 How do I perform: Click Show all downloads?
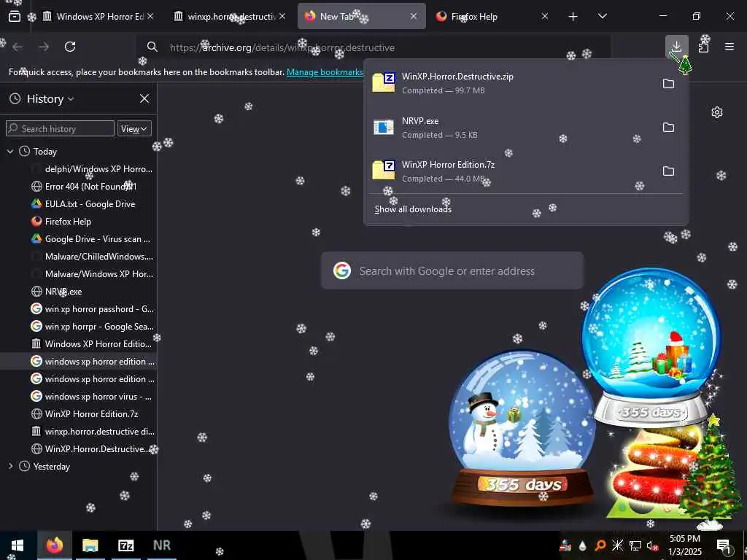pos(413,209)
